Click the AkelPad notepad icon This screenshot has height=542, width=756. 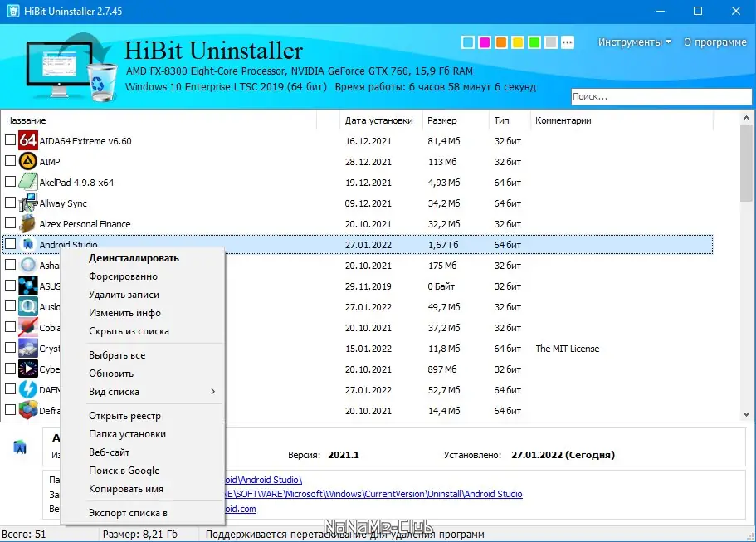pyautogui.click(x=28, y=182)
